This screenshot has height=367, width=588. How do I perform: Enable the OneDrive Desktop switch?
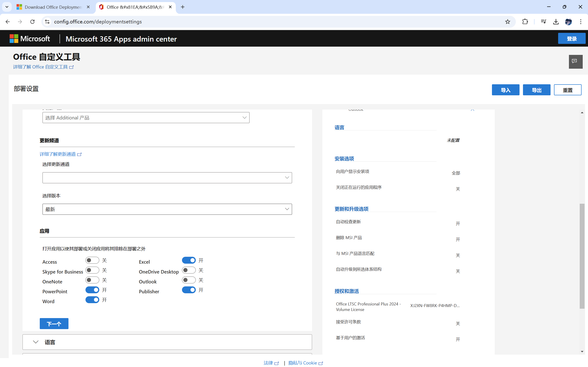(x=189, y=270)
